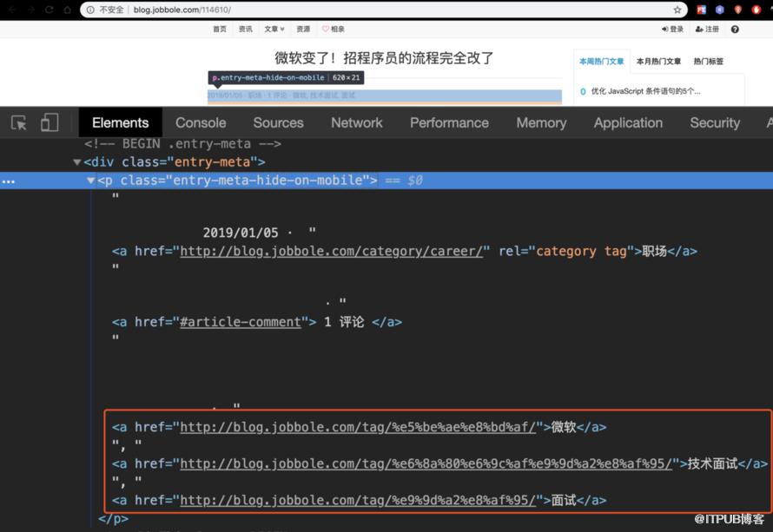Open the Application tab
This screenshot has height=532, width=773.
(x=628, y=122)
